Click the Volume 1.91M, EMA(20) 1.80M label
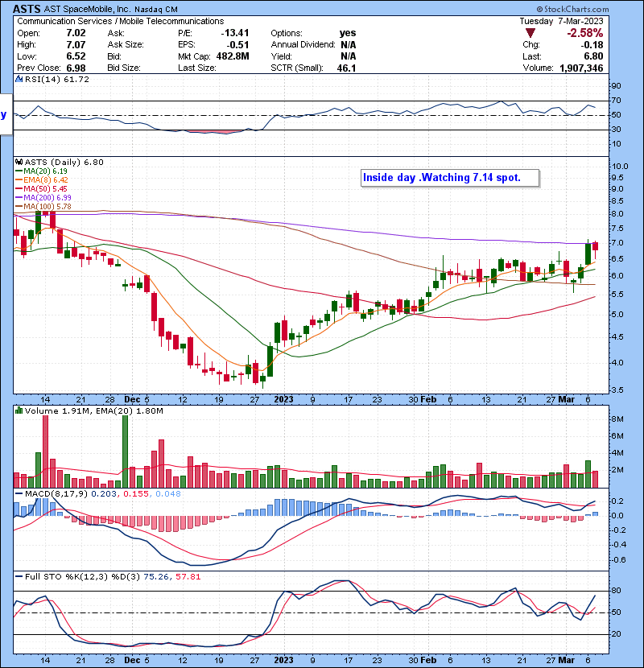This screenshot has height=668, width=644. (x=93, y=411)
